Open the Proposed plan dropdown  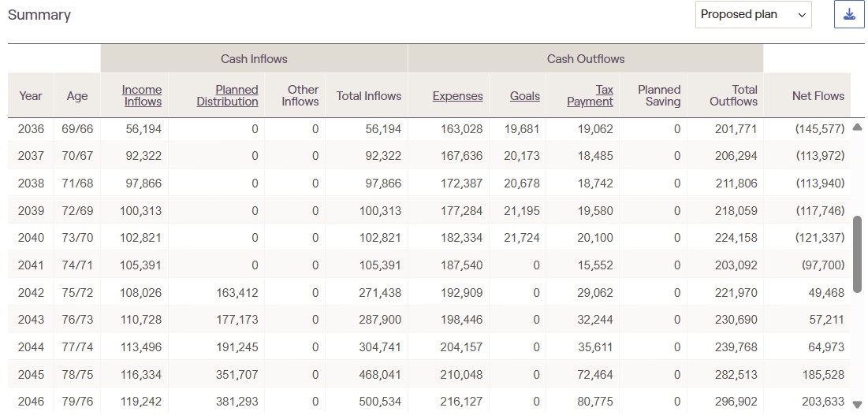[x=753, y=15]
